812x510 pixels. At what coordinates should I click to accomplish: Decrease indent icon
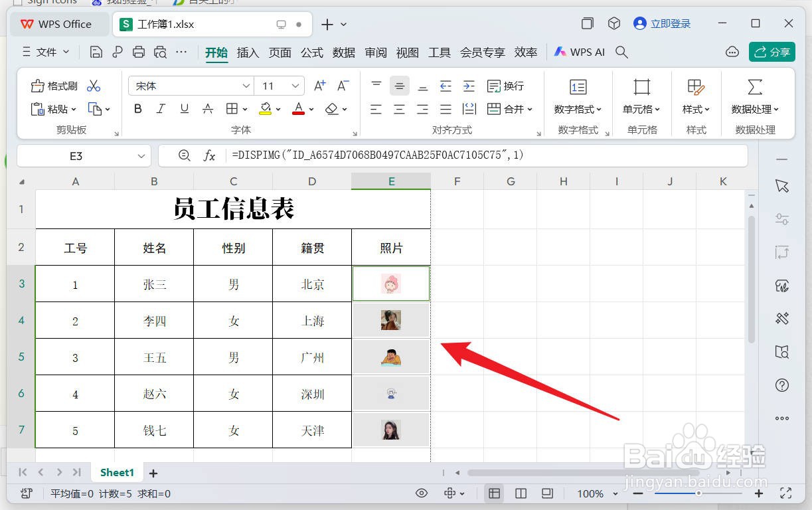[446, 86]
